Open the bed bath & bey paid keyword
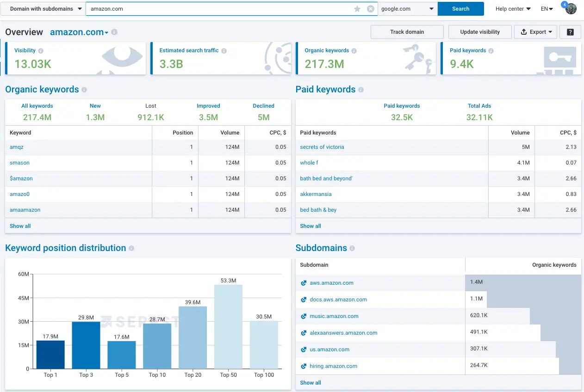Image resolution: width=584 pixels, height=392 pixels. tap(318, 210)
